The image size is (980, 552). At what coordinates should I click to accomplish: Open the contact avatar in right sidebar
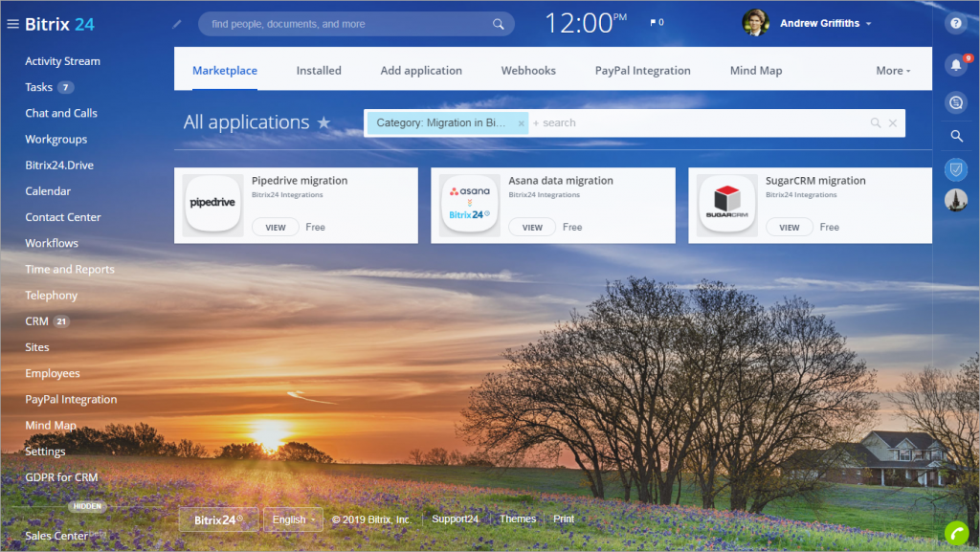pos(956,201)
